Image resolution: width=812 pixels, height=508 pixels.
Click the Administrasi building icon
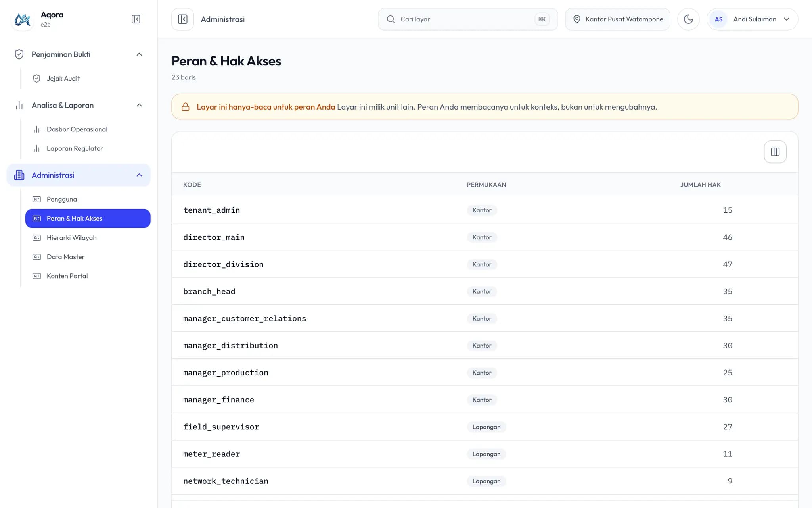tap(19, 175)
